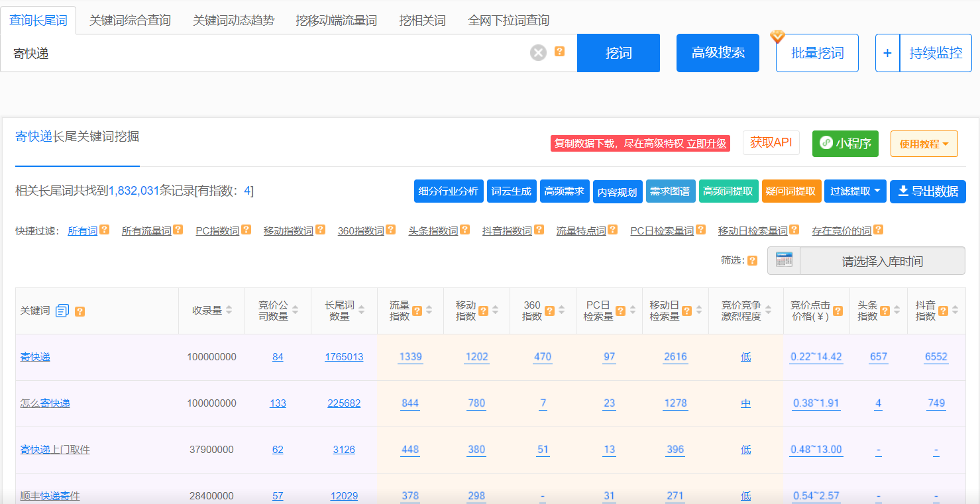Open help icon in PC日检索量 column header

(620, 310)
